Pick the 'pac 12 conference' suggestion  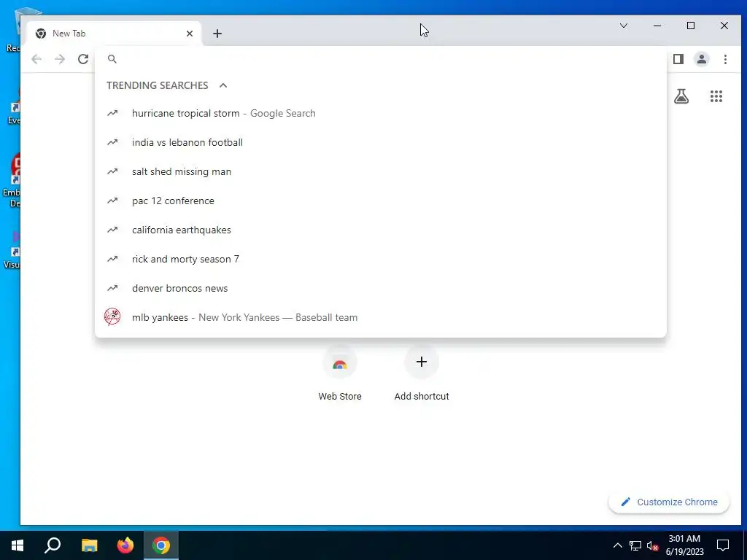(x=381, y=201)
